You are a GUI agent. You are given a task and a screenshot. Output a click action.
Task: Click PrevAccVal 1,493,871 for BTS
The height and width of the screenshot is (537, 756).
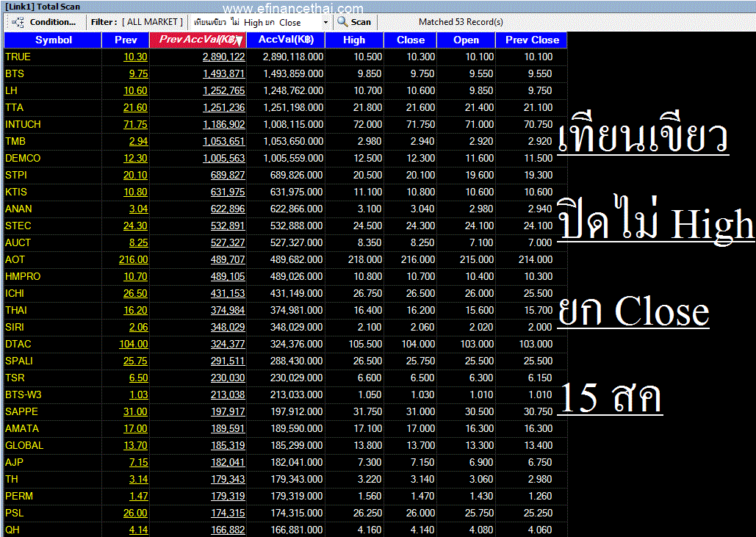tap(223, 73)
